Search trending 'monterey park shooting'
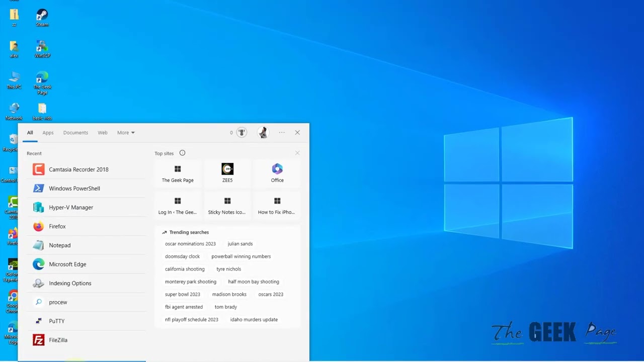 pyautogui.click(x=191, y=282)
